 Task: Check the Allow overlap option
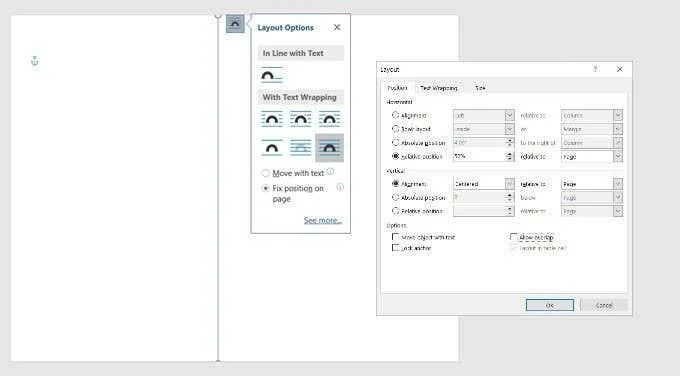point(513,237)
